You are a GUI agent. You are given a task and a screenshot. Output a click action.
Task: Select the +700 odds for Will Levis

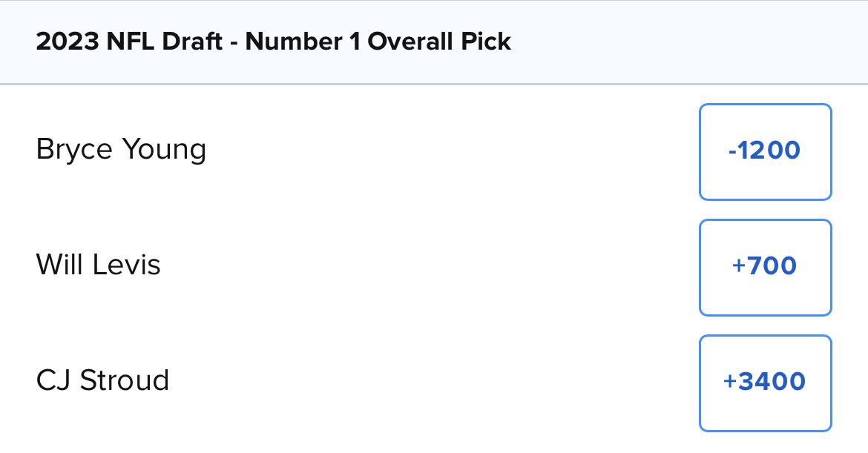(765, 267)
